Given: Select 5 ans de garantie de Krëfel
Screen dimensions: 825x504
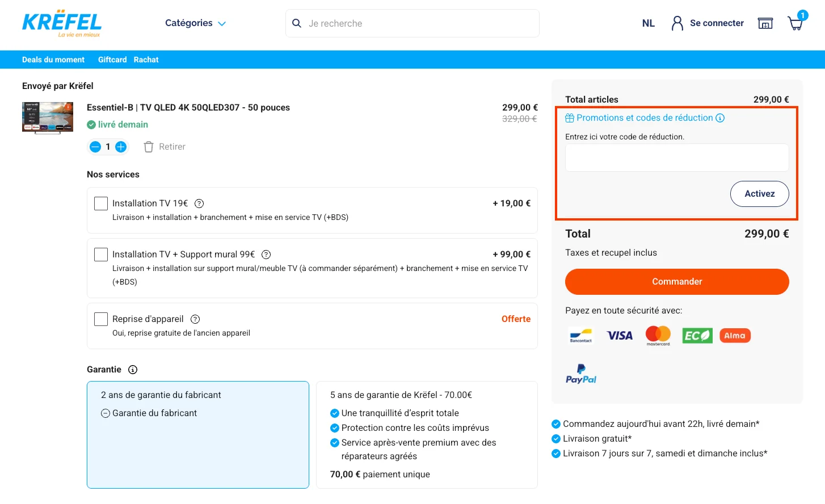Looking at the screenshot, I should tap(427, 435).
